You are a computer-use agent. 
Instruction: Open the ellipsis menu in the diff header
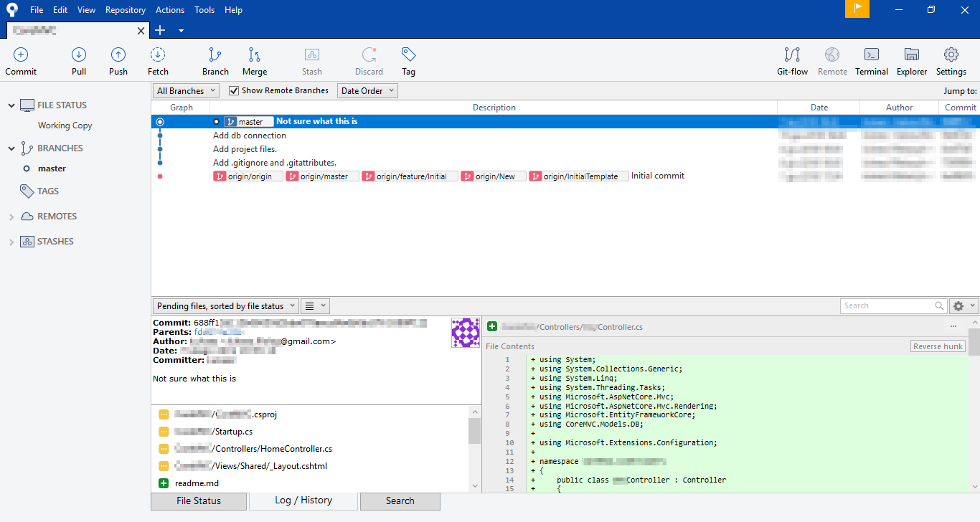click(x=953, y=326)
